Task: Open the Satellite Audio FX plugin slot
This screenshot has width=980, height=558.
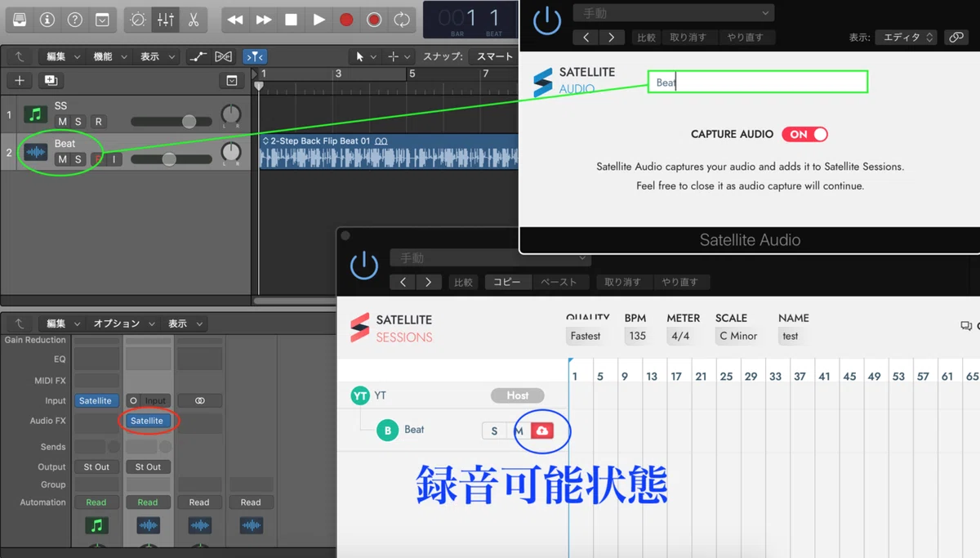Action: coord(147,421)
